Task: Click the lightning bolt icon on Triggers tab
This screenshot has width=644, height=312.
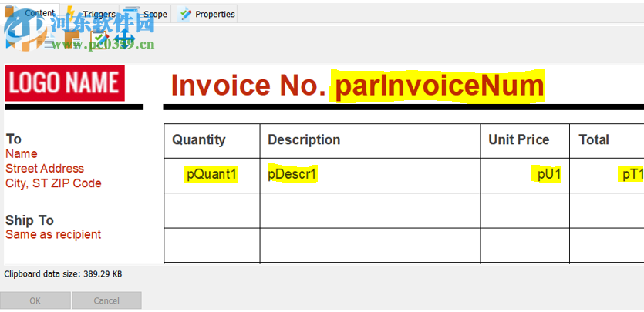Action: [70, 14]
